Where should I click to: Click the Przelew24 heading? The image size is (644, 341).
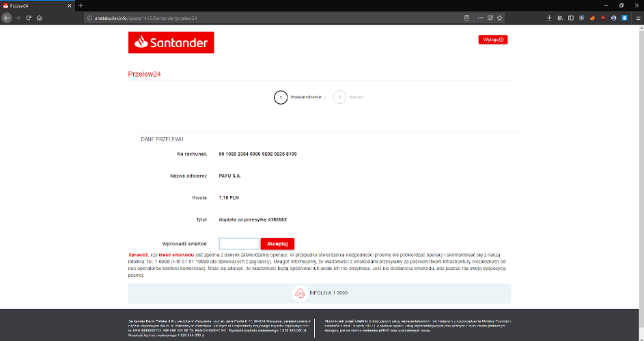144,74
